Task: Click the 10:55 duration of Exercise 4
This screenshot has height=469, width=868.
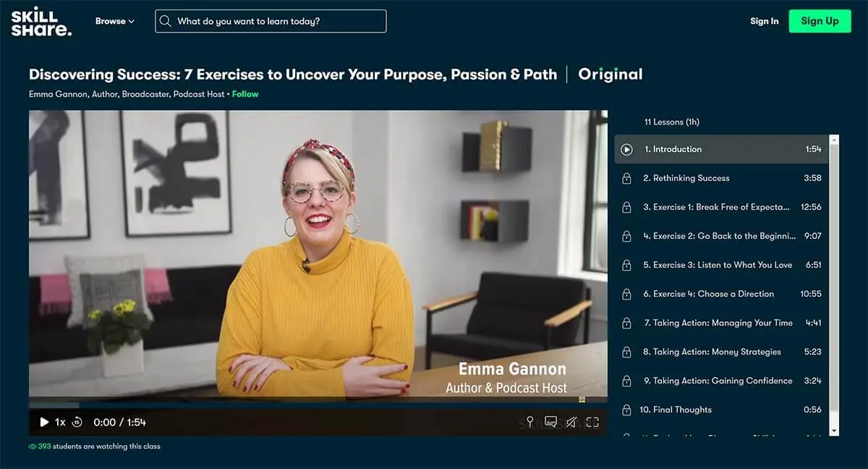Action: (811, 294)
